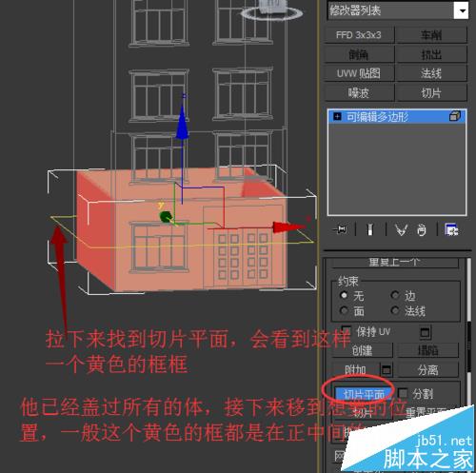
Task: Click the green Y axis gizmo handle
Action: (x=166, y=217)
